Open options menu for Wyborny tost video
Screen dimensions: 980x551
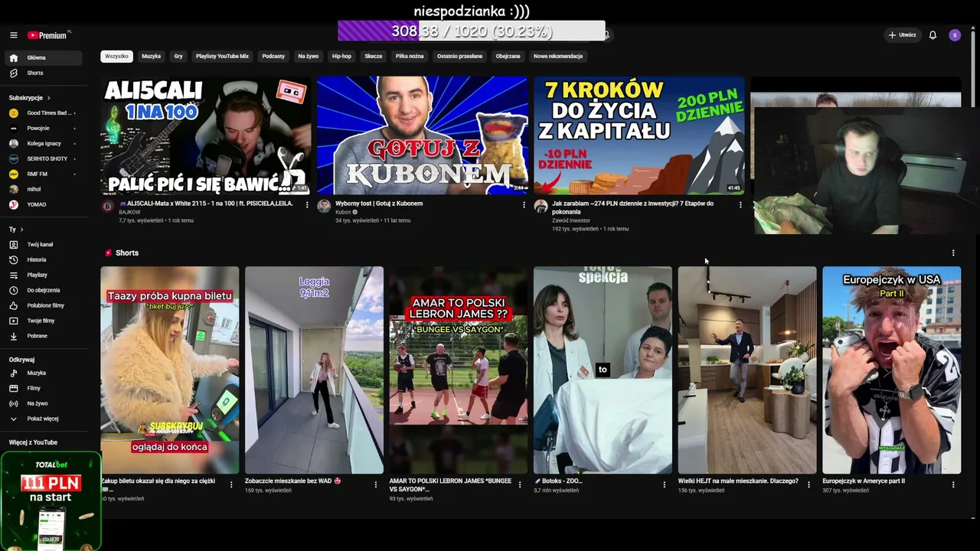[x=524, y=204]
